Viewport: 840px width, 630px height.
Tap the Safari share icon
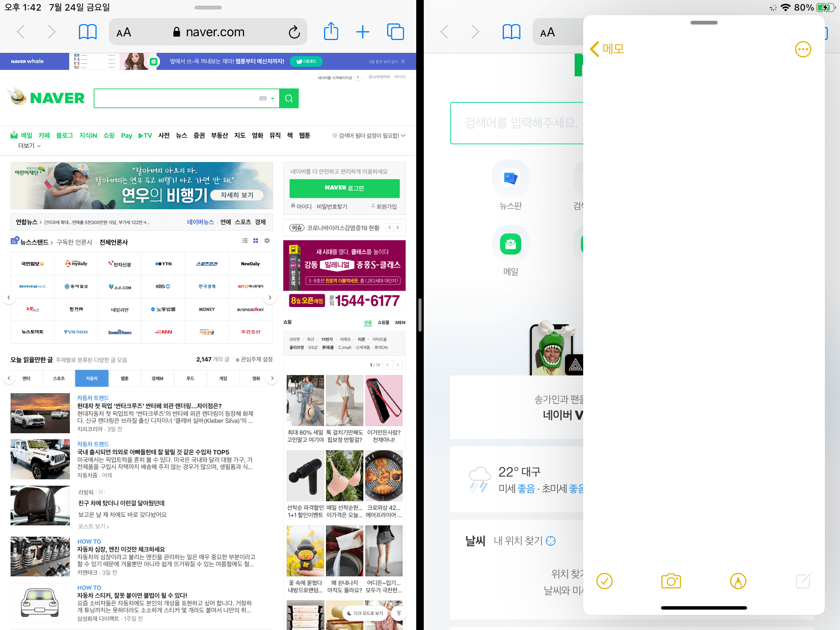(331, 31)
